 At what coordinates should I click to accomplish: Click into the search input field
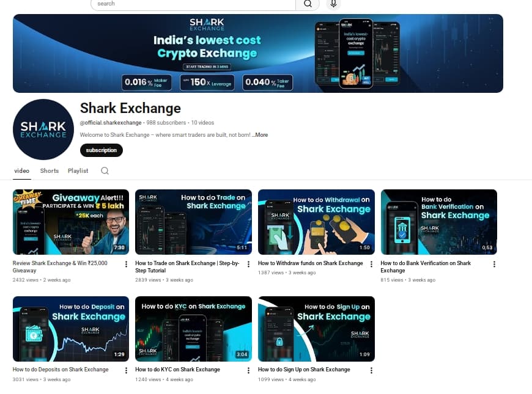pyautogui.click(x=193, y=4)
